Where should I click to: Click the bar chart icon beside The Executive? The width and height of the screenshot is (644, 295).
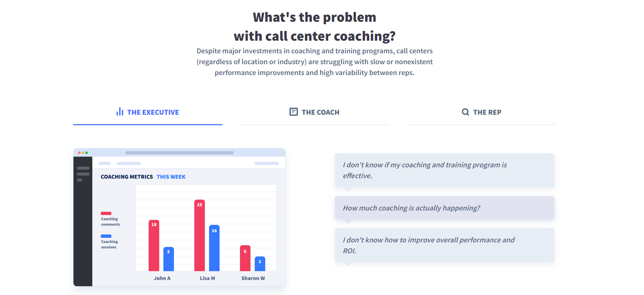point(120,112)
